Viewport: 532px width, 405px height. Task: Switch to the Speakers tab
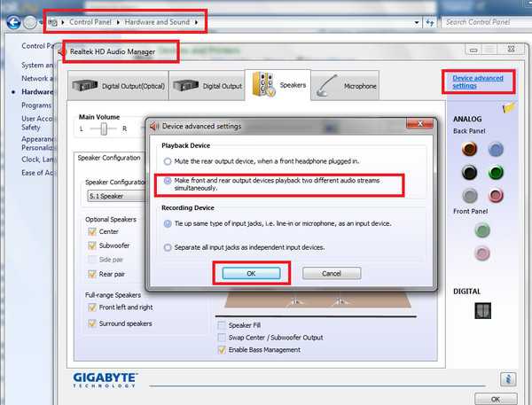point(278,85)
